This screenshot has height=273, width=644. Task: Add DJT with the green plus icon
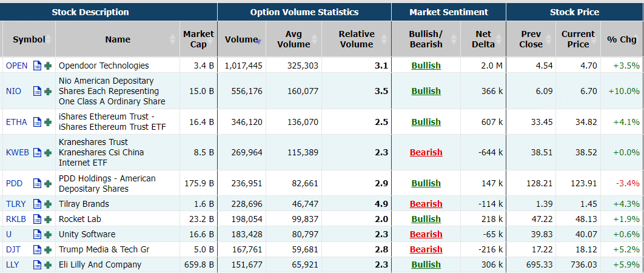click(x=48, y=249)
